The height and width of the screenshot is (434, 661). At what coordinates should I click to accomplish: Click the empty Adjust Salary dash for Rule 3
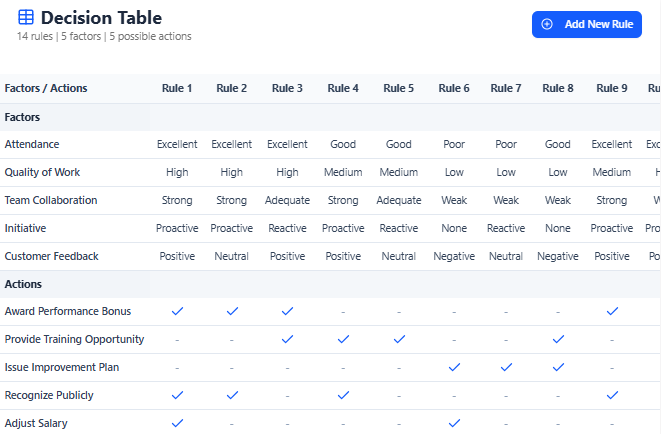pyautogui.click(x=287, y=423)
